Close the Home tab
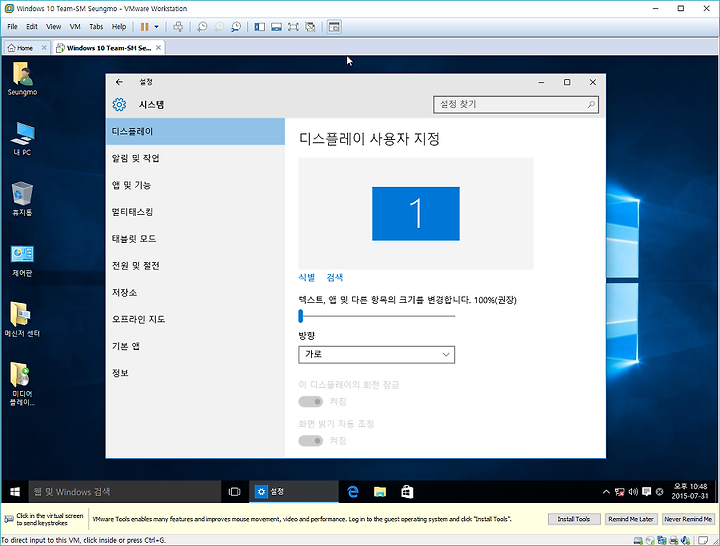This screenshot has width=720, height=546. [x=44, y=48]
